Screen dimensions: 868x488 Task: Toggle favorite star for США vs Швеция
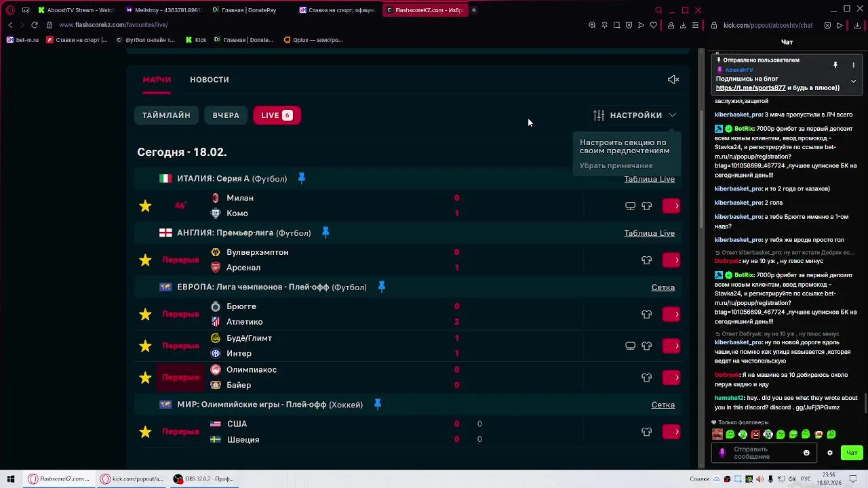point(145,432)
